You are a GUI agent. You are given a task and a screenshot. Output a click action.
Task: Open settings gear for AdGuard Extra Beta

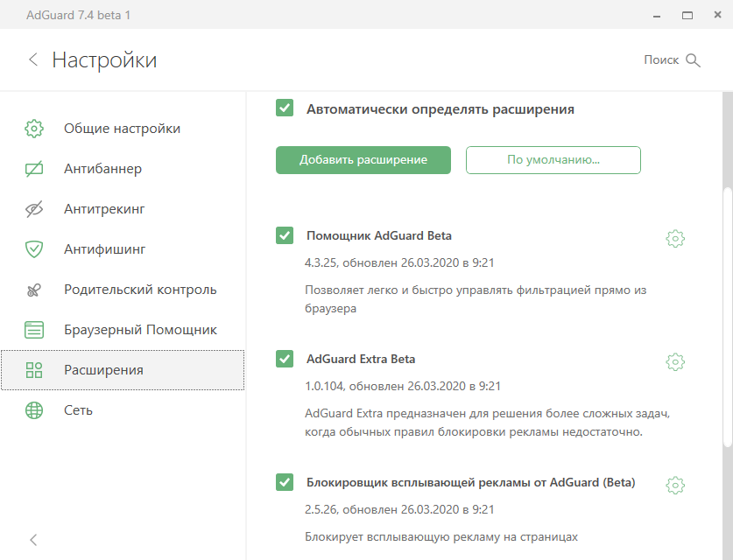[675, 361]
